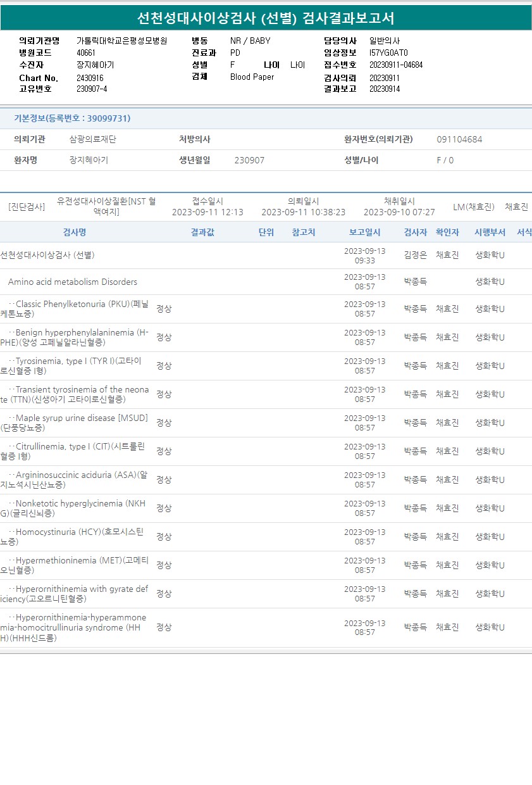
Task: Click the [진단검사] label
Action: [x=27, y=206]
